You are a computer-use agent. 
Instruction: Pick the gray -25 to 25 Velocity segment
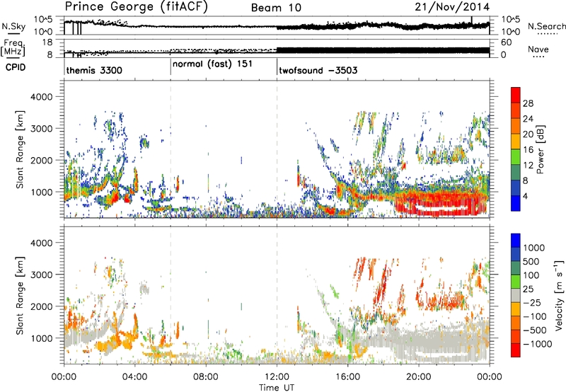point(516,295)
